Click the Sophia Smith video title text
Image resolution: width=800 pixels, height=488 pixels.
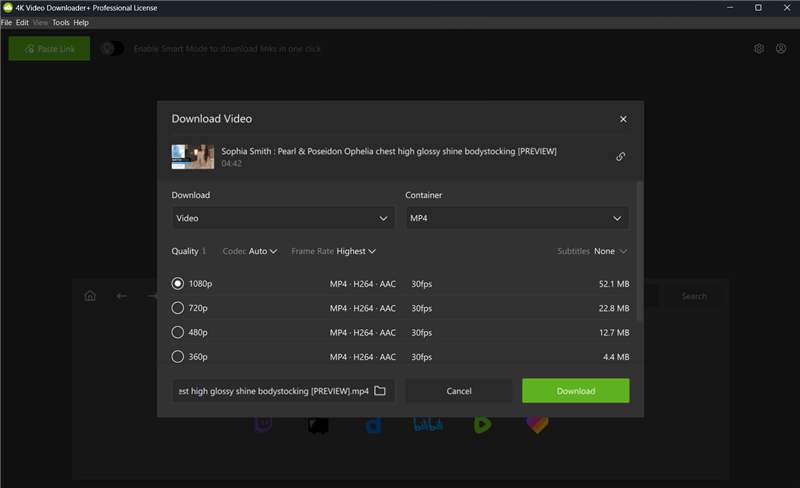[389, 151]
